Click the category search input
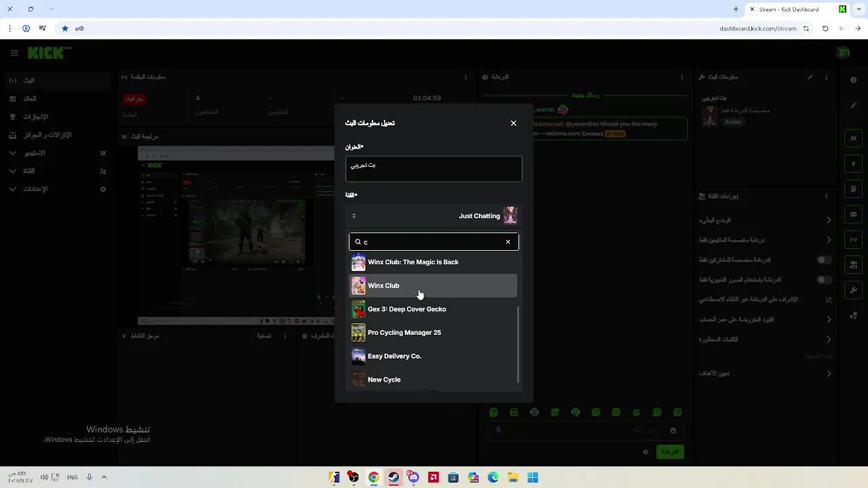 click(434, 242)
